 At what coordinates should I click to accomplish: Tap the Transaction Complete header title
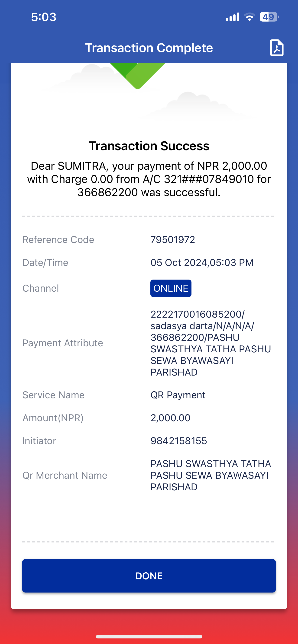(x=149, y=48)
